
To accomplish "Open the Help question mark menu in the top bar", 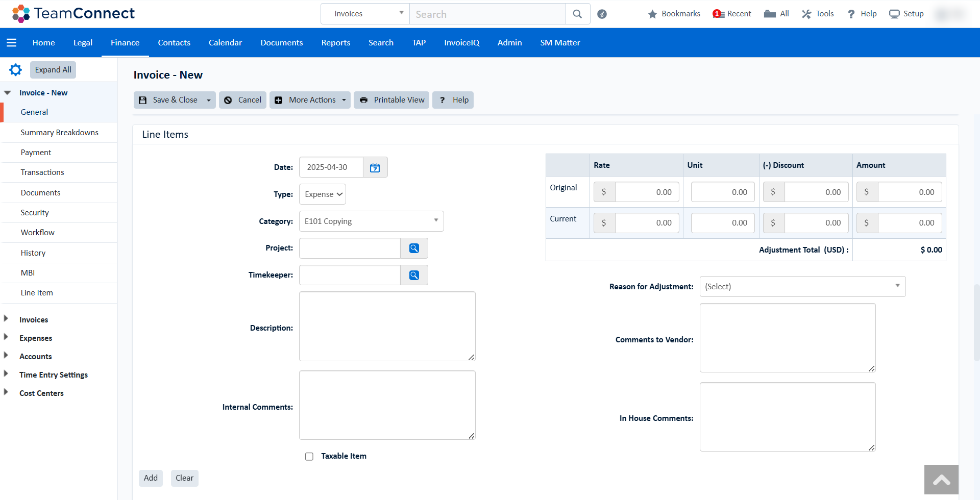I will (x=862, y=14).
